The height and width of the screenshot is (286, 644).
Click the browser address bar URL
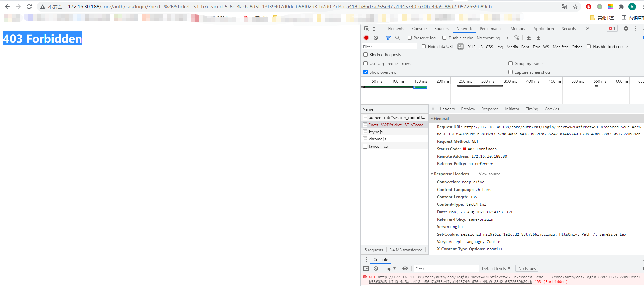coord(280,7)
